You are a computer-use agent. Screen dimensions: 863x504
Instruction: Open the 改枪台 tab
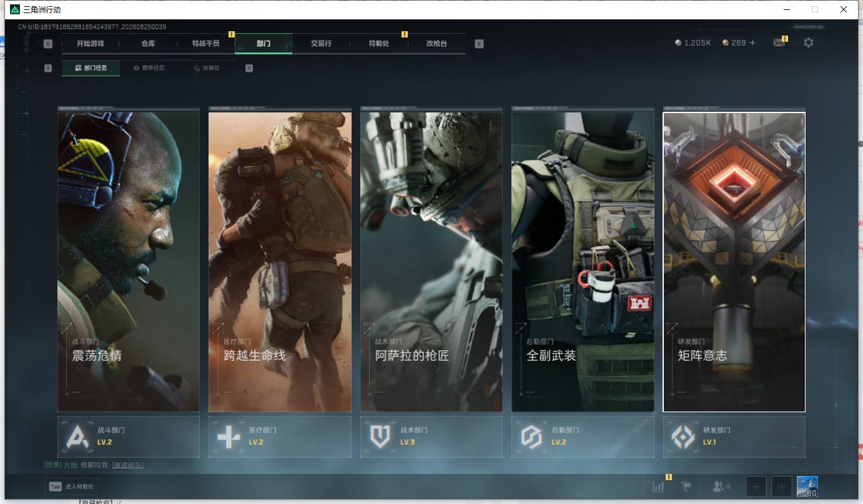pos(436,44)
